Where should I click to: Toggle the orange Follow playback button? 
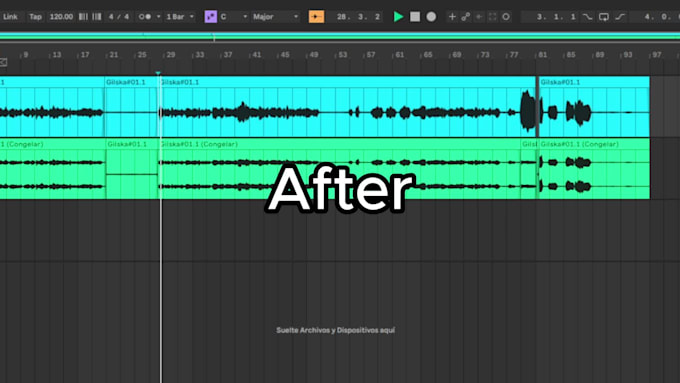click(316, 17)
